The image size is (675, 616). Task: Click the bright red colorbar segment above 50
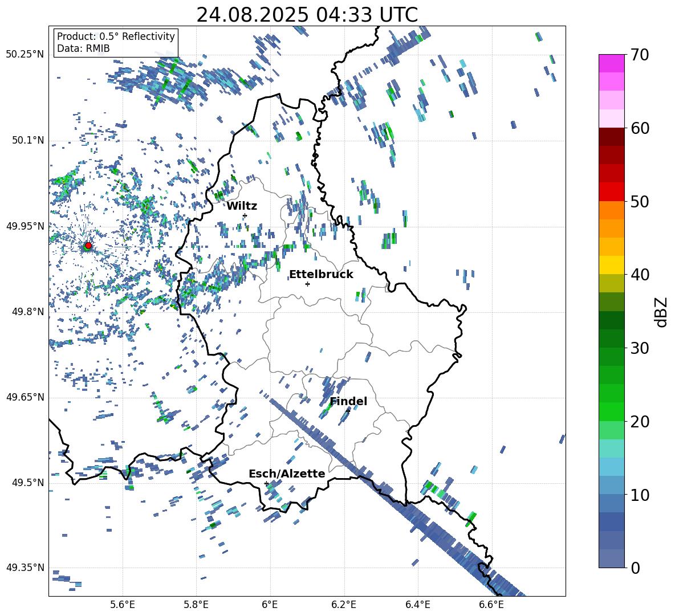pyautogui.click(x=611, y=192)
